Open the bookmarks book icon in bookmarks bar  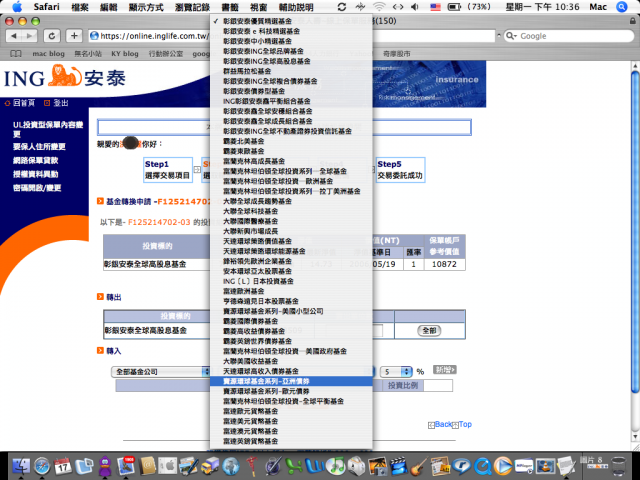16,53
